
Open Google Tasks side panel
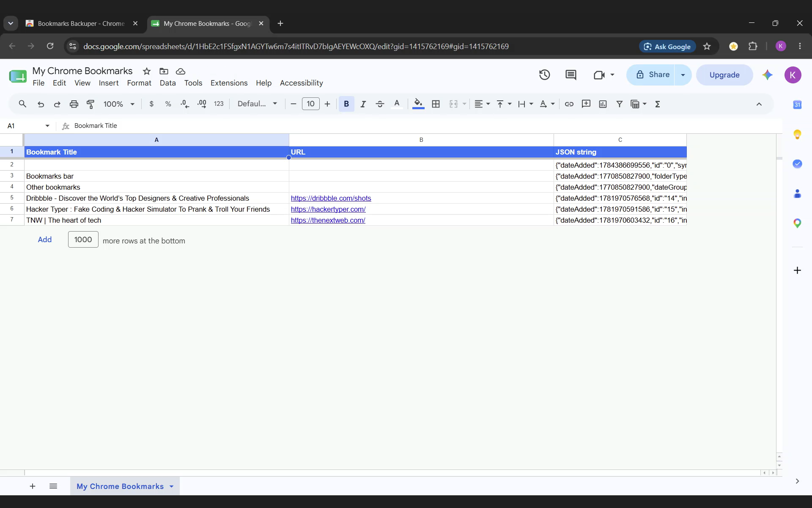click(x=797, y=164)
